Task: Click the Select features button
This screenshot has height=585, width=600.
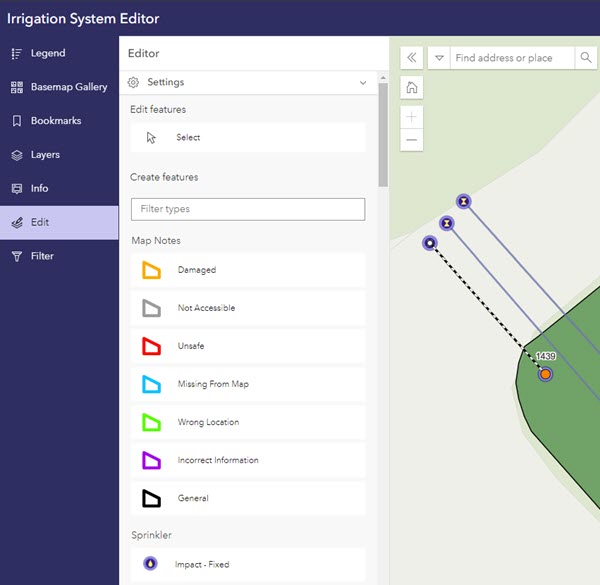Action: [x=247, y=138]
